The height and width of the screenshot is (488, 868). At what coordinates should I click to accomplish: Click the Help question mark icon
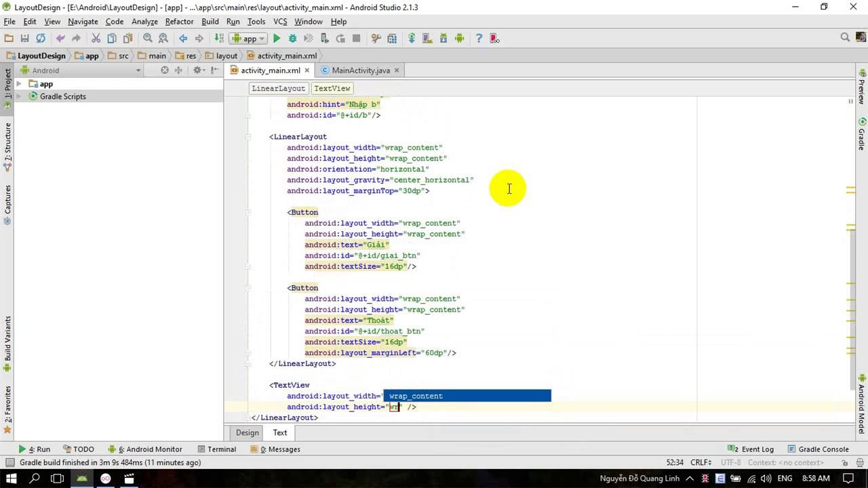click(x=479, y=39)
